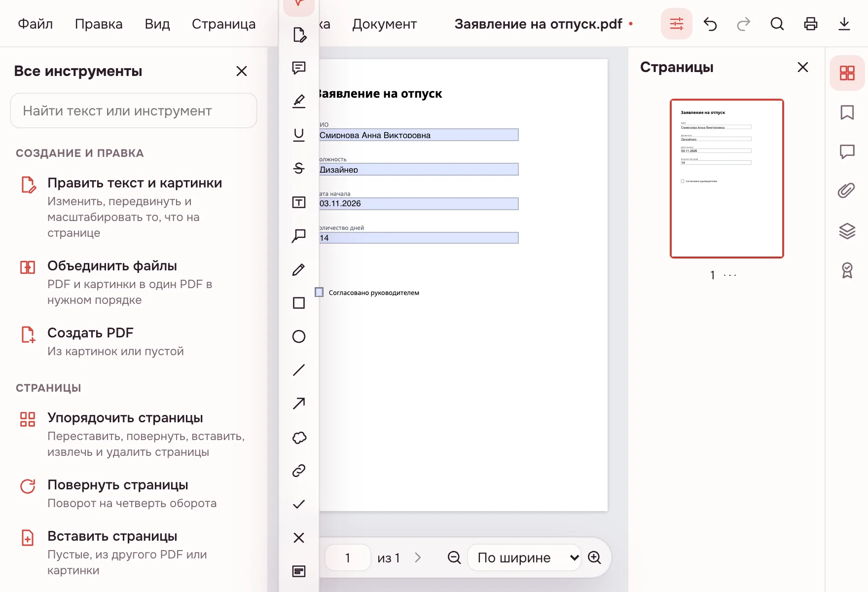Undo the last action
868x592 pixels.
[x=710, y=24]
